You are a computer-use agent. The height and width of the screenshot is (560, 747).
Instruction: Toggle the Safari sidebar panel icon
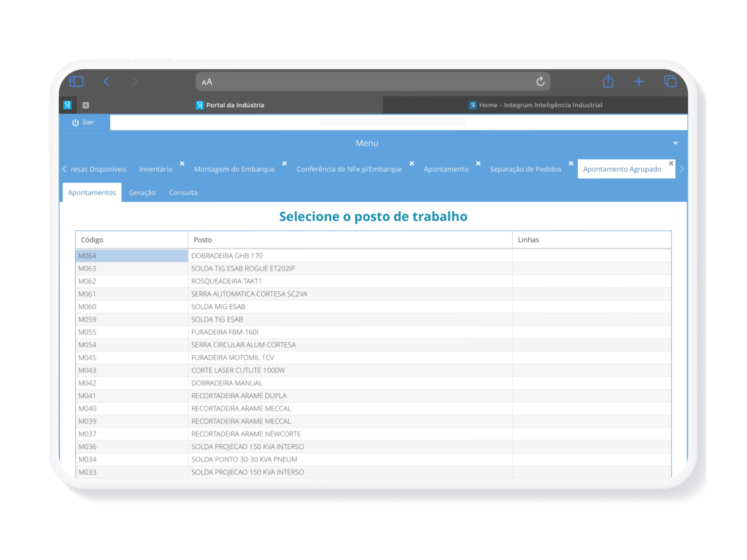[77, 82]
